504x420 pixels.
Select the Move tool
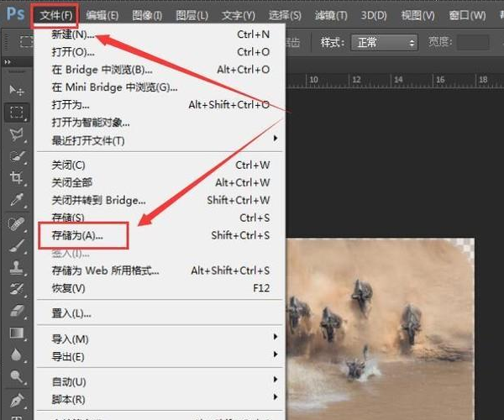pos(17,91)
